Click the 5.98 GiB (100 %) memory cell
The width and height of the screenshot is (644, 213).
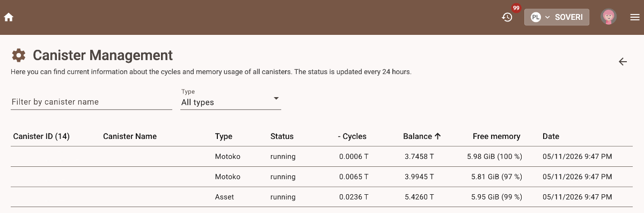pyautogui.click(x=495, y=157)
